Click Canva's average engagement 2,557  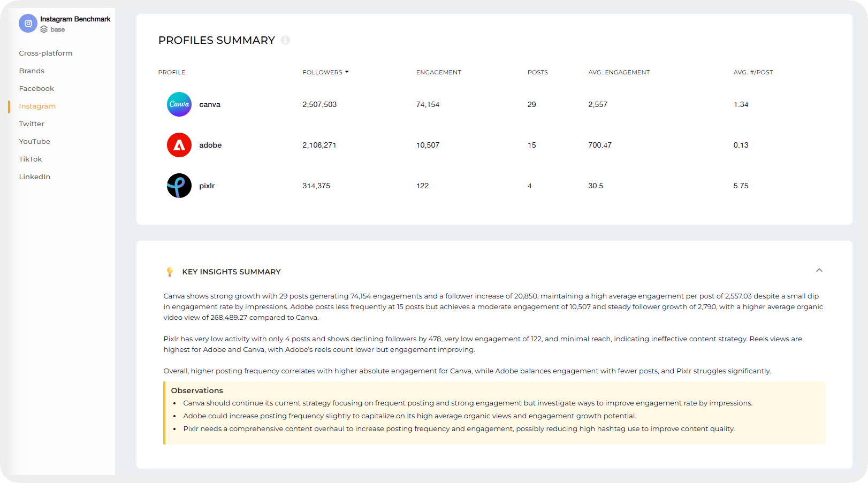pyautogui.click(x=598, y=104)
